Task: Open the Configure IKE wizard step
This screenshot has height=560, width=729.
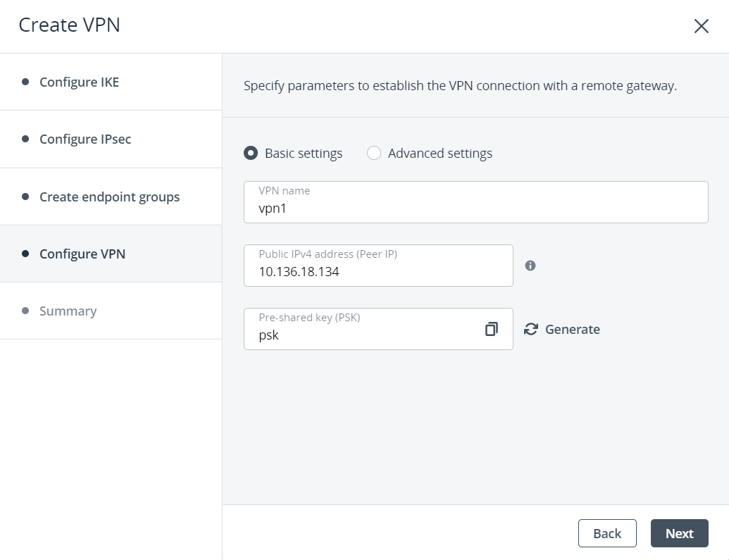Action: 79,82
